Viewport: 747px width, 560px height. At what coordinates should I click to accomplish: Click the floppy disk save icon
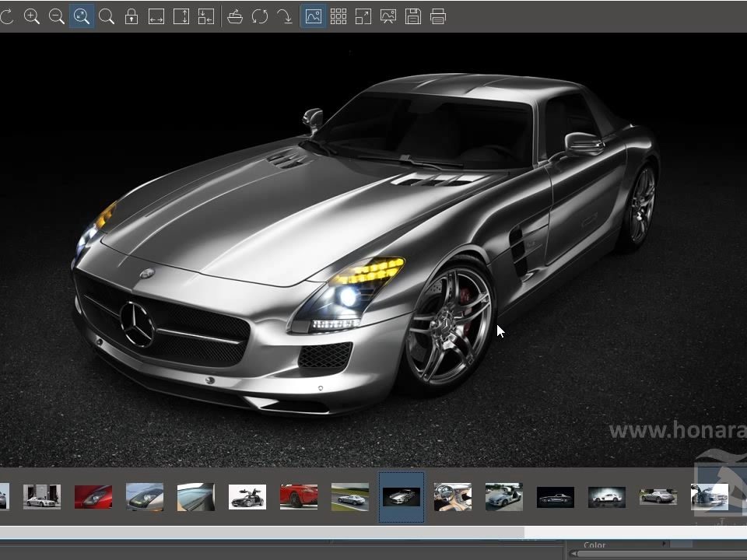pyautogui.click(x=413, y=16)
